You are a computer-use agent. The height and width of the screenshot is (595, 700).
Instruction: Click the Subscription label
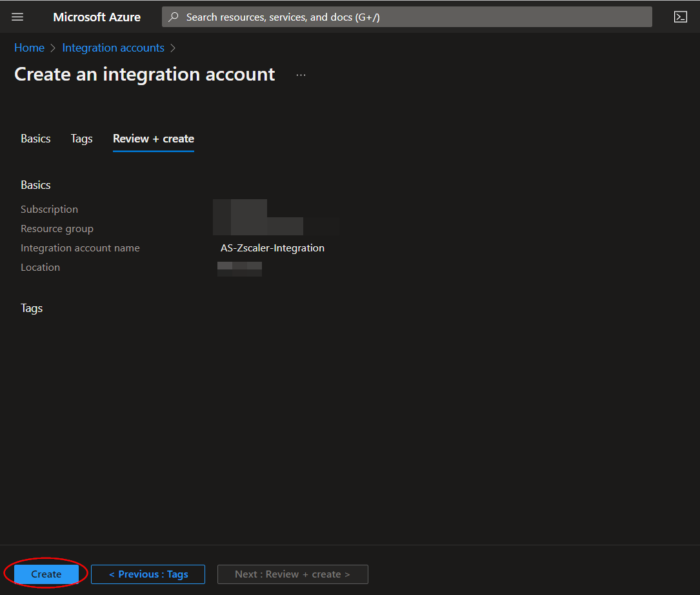49,210
